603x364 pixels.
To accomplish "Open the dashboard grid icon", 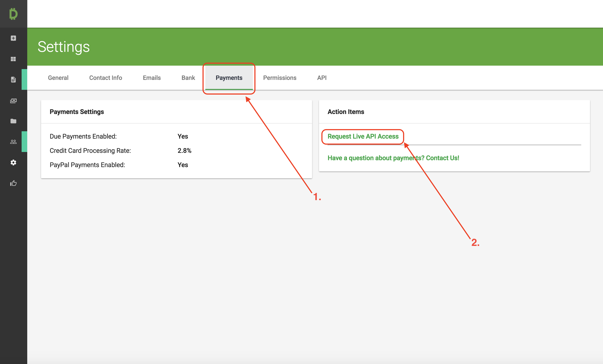I will (13, 59).
